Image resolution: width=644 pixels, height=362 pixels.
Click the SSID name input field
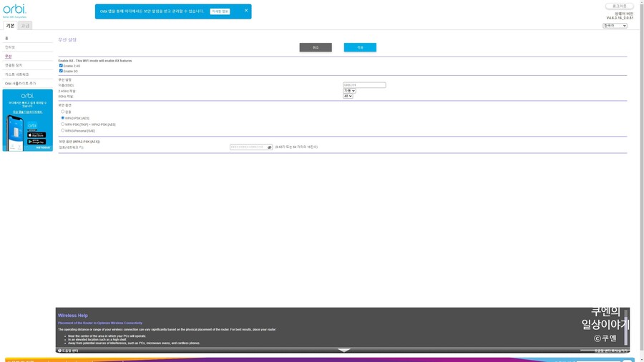pos(364,85)
